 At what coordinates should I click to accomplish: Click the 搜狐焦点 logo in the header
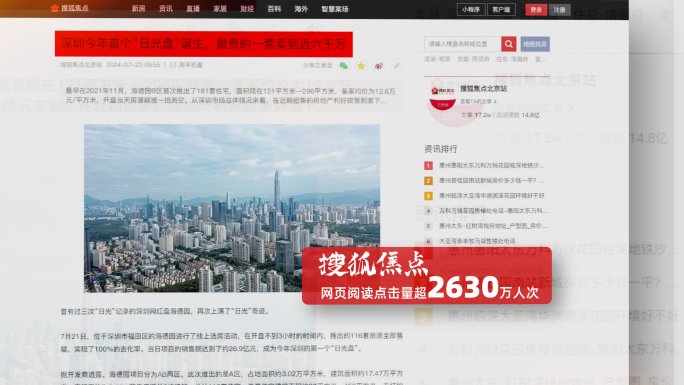tap(70, 8)
